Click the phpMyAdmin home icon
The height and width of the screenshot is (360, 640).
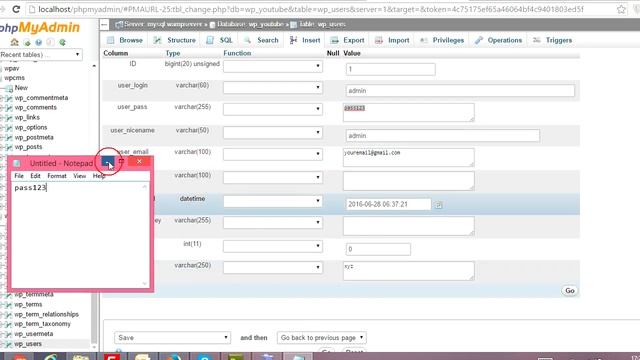14,42
